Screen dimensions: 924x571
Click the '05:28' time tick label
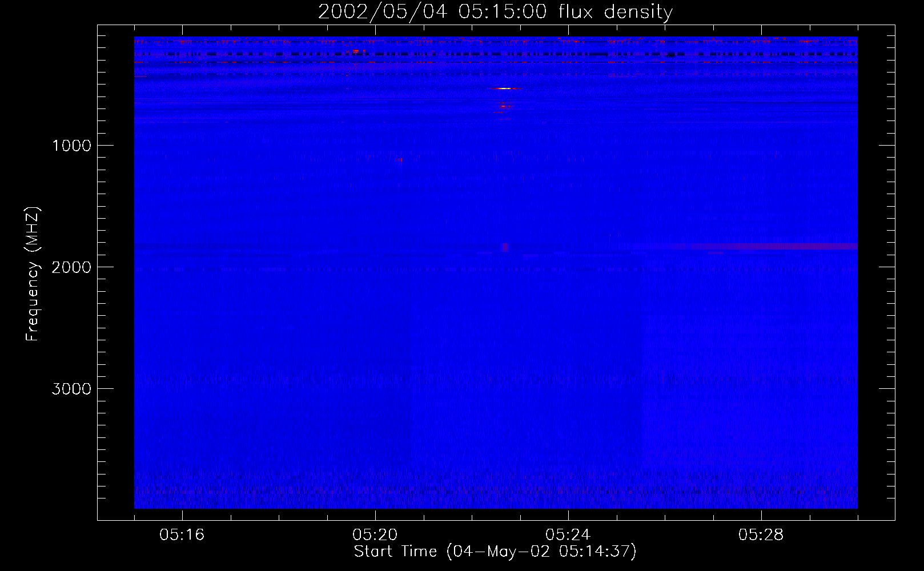761,534
